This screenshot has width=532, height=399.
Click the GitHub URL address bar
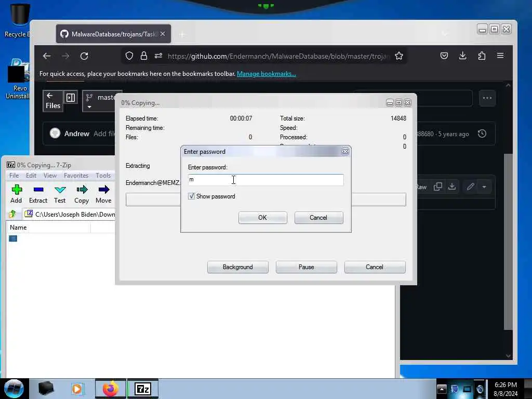[277, 56]
